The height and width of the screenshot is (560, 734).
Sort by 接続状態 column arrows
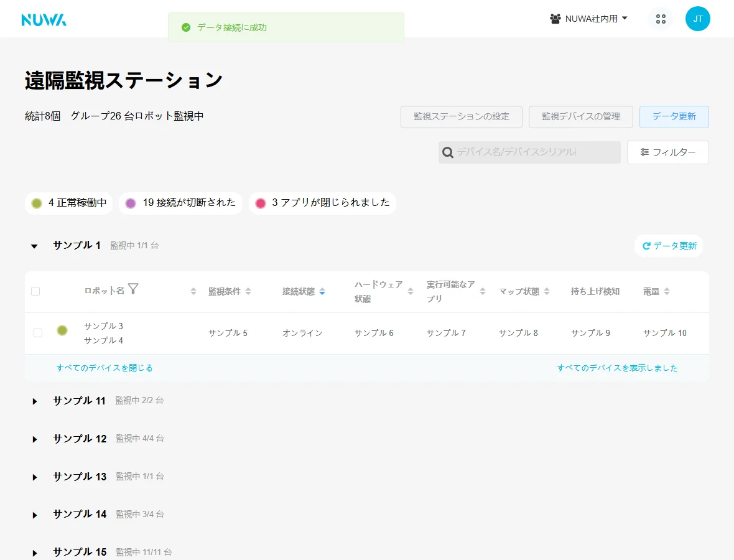click(322, 292)
